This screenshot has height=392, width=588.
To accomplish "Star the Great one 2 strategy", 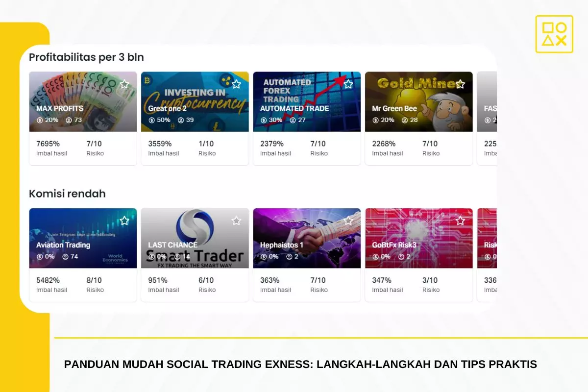I will click(236, 84).
